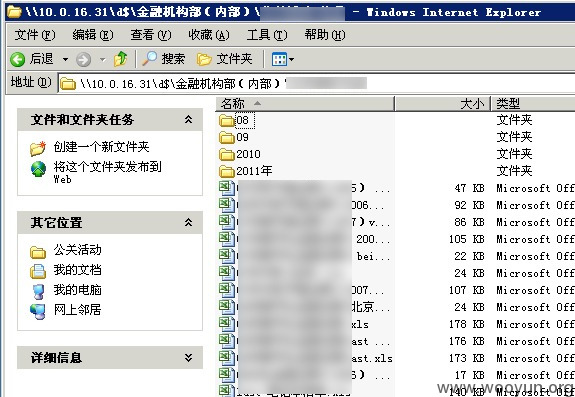Open the 工具(T) menu
The height and width of the screenshot is (397, 575).
(267, 35)
